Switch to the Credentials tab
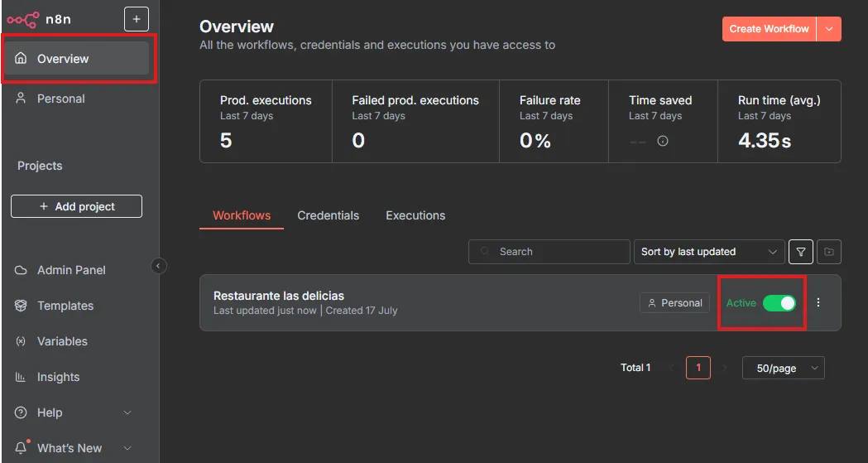This screenshot has height=463, width=868. coord(328,215)
